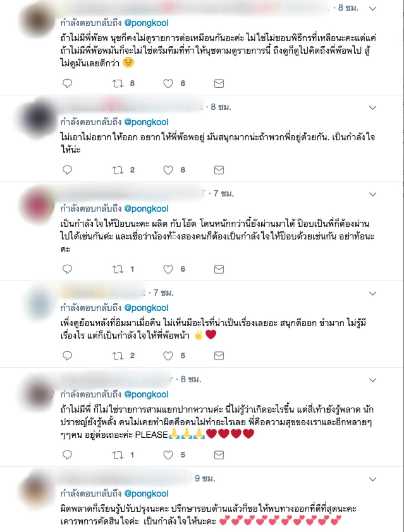
Task: Share third tweet via message envelope icon
Action: [x=219, y=269]
